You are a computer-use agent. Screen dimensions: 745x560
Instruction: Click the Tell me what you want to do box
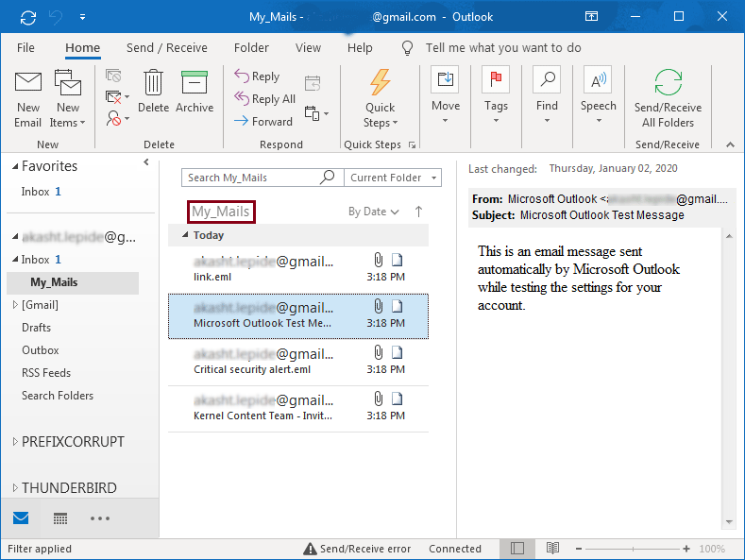503,48
